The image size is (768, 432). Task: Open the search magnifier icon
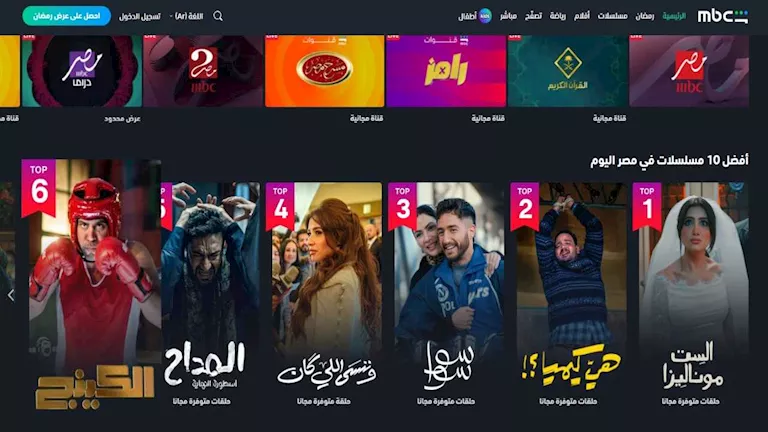pyautogui.click(x=218, y=16)
